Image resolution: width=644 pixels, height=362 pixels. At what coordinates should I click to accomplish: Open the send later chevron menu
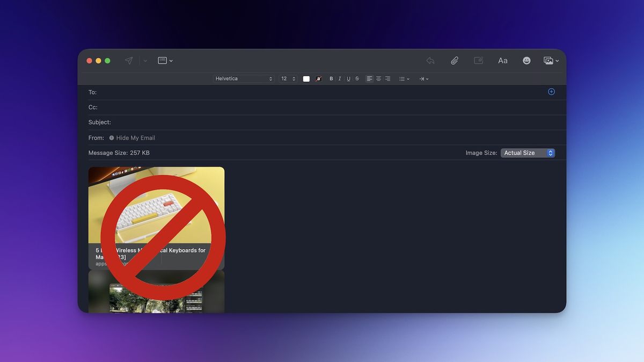pos(145,61)
